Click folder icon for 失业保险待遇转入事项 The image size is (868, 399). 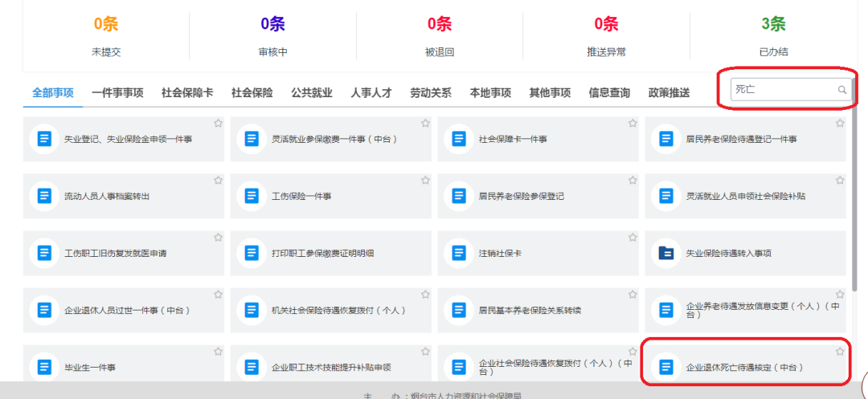pyautogui.click(x=666, y=253)
